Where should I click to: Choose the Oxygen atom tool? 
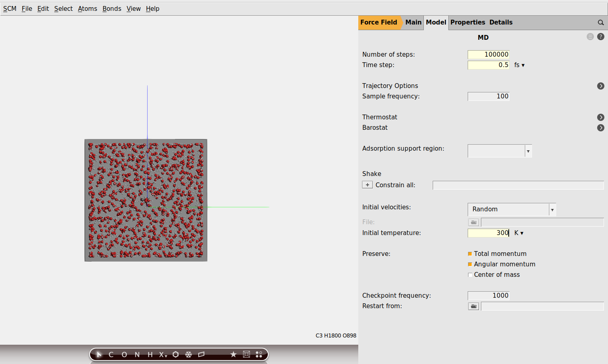pyautogui.click(x=124, y=354)
